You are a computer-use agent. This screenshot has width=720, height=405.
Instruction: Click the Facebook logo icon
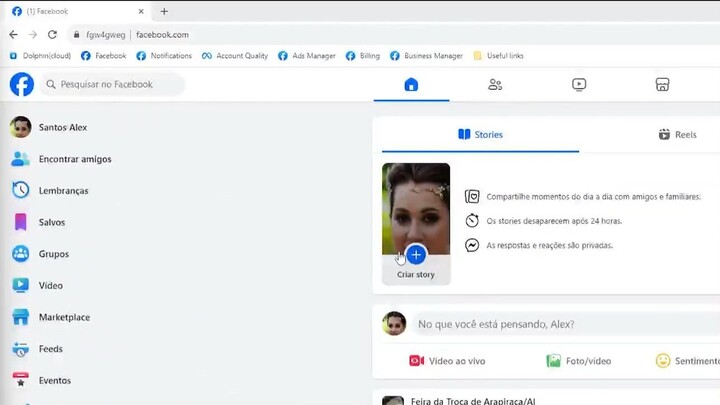(x=22, y=84)
